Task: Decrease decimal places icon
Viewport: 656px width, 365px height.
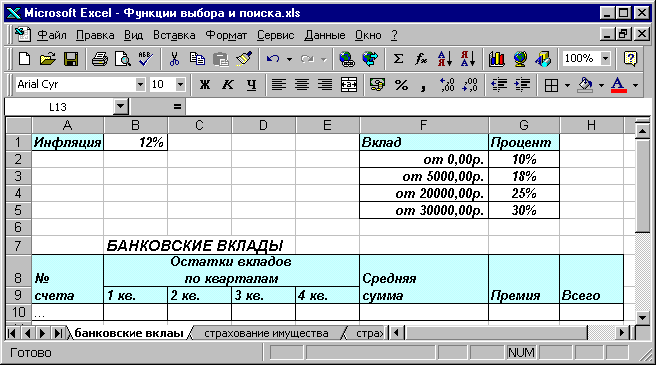Action: (470, 85)
